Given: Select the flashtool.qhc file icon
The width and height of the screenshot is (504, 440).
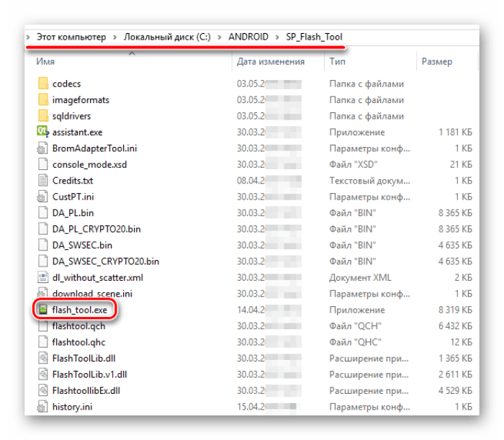Looking at the screenshot, I should click(42, 341).
